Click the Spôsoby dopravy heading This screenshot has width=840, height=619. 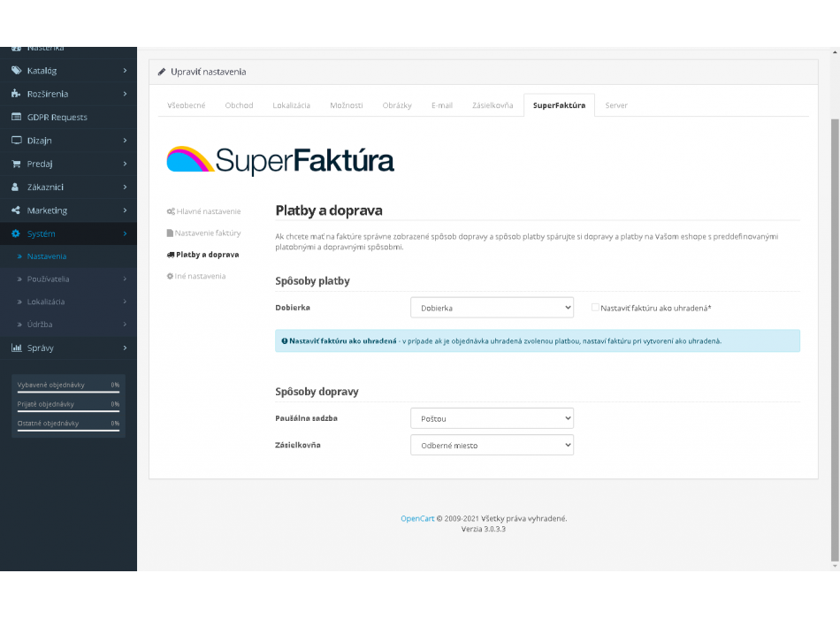(317, 392)
